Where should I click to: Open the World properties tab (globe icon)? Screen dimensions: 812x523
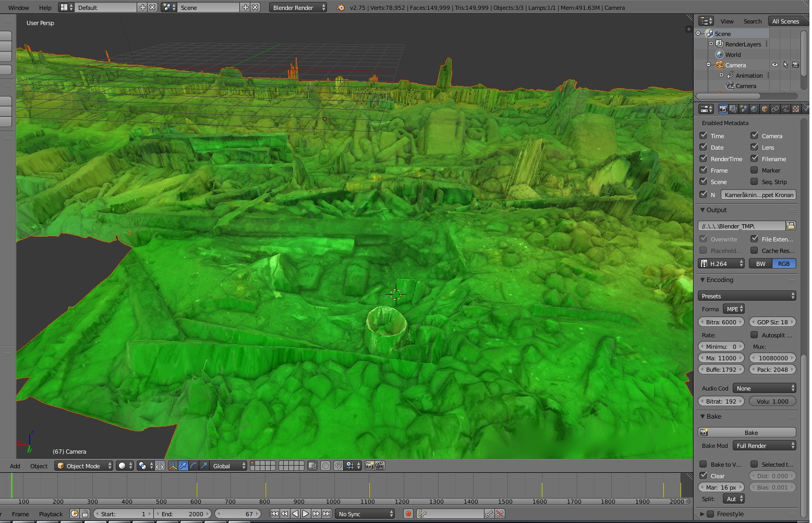pyautogui.click(x=754, y=109)
